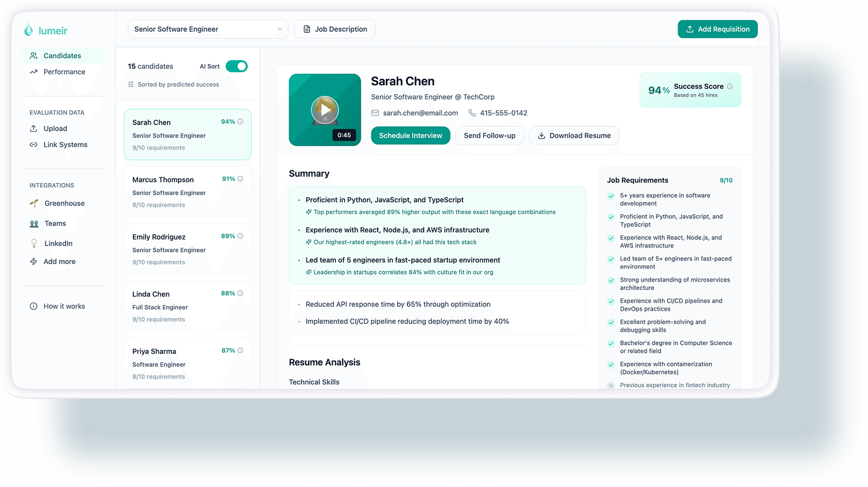
Task: Click info icon beside Marcus Thompson's 91%
Action: tap(240, 179)
